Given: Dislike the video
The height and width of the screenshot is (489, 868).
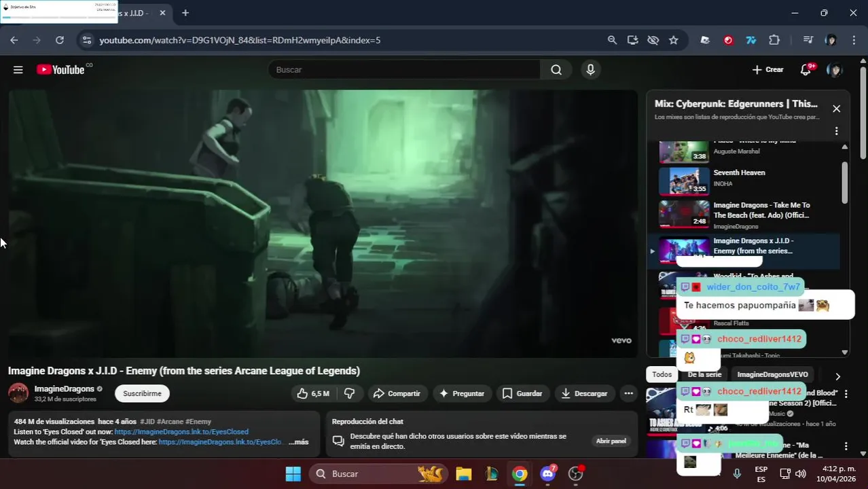Looking at the screenshot, I should [349, 393].
